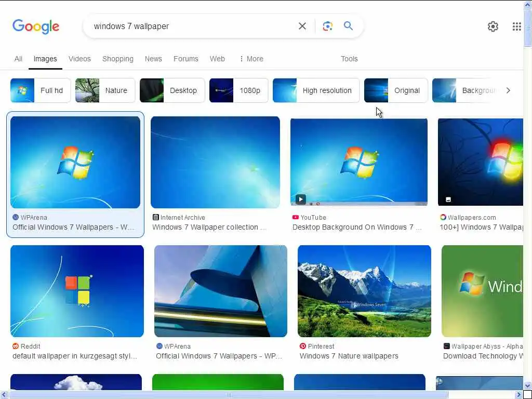This screenshot has width=532, height=399.
Task: Filter by Original chip
Action: pos(396,90)
